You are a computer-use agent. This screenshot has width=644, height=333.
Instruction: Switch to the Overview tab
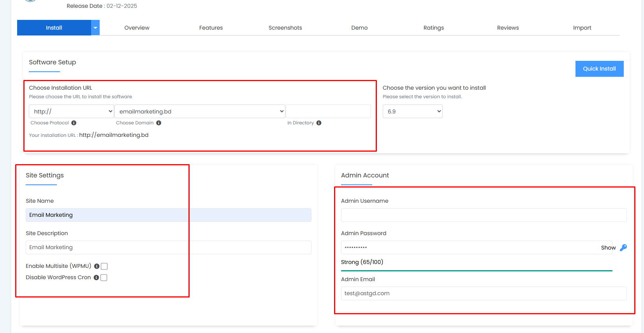pos(137,28)
